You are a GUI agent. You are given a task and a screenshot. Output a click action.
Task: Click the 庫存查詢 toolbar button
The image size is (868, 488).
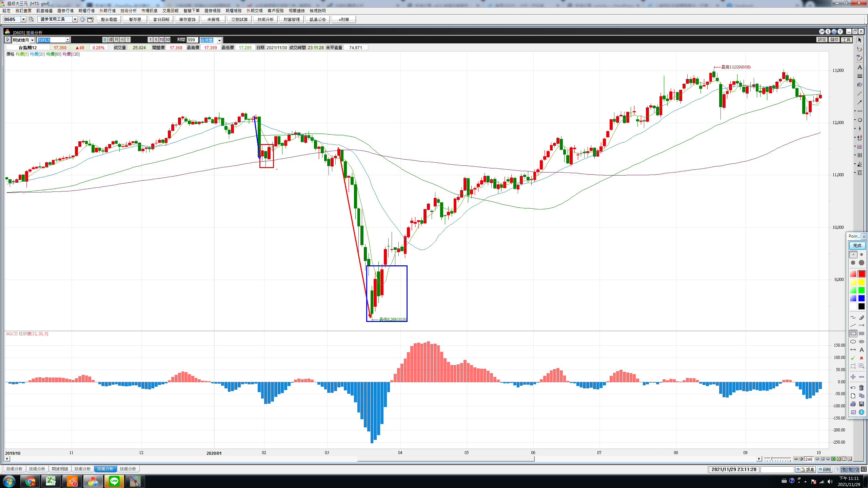187,20
